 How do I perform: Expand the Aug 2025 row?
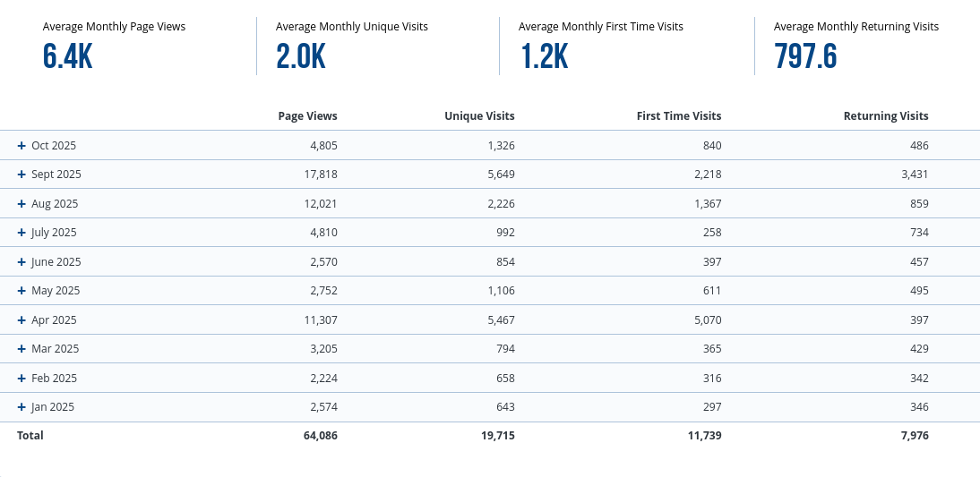point(21,203)
